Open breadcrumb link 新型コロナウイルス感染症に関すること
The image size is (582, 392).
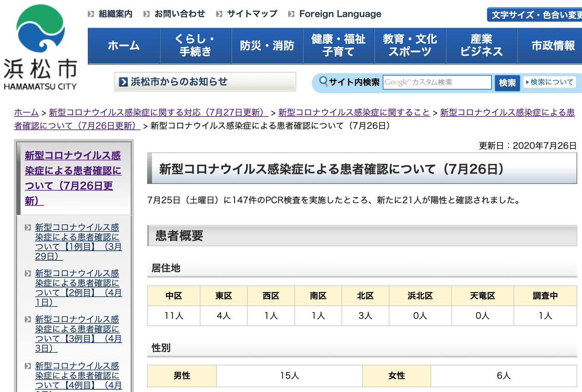coord(354,113)
